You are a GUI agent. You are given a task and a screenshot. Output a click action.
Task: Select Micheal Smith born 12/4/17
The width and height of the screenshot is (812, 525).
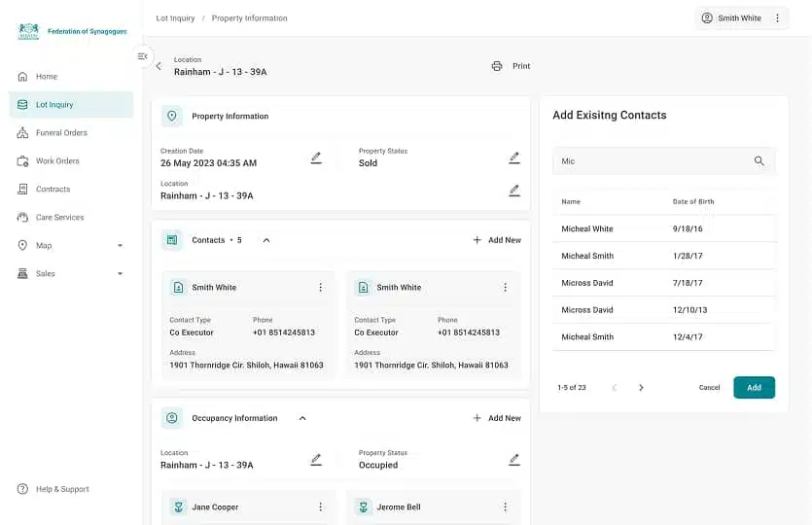(x=664, y=336)
